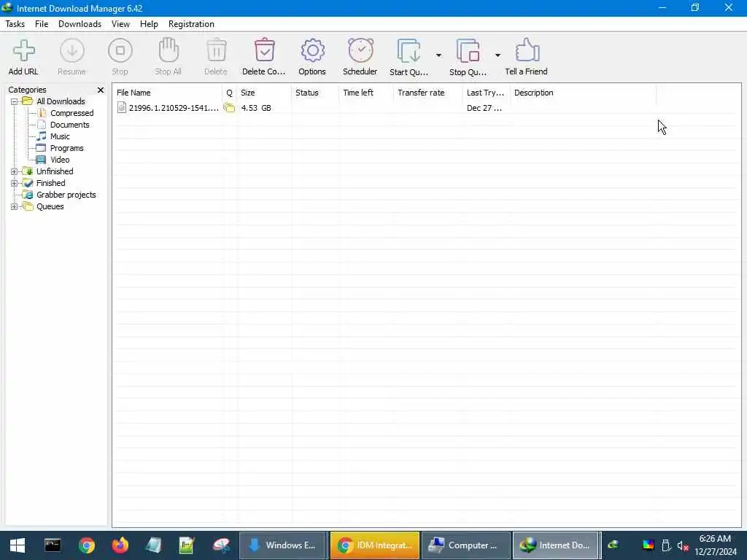The width and height of the screenshot is (747, 560).
Task: Select the Video category
Action: [x=60, y=160]
